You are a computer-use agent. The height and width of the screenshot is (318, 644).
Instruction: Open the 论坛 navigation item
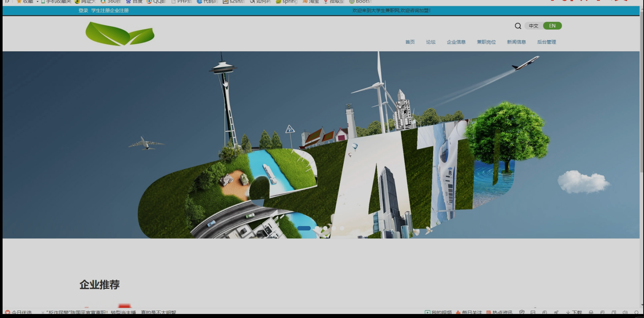point(431,42)
